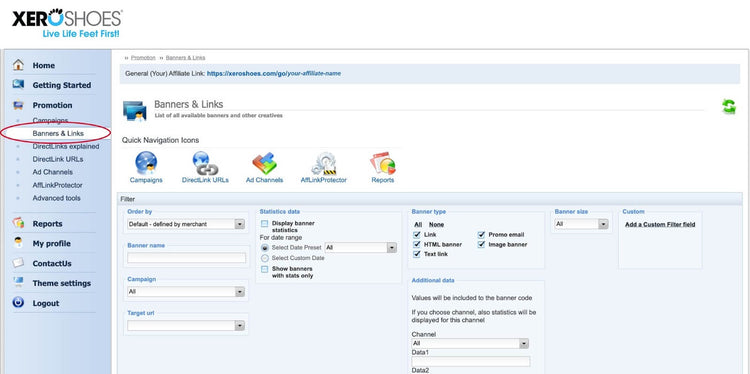This screenshot has height=374, width=750.
Task: Open Ad Channels sidebar submenu item
Action: [x=53, y=172]
